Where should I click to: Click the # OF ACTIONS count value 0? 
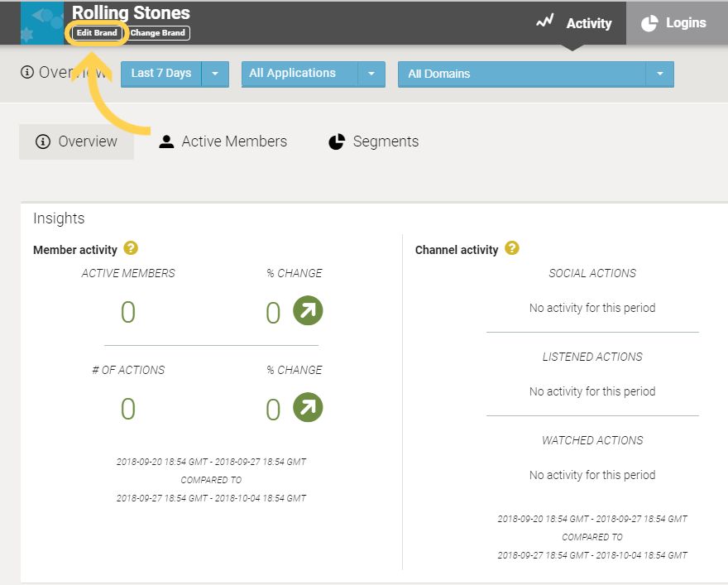click(x=128, y=409)
